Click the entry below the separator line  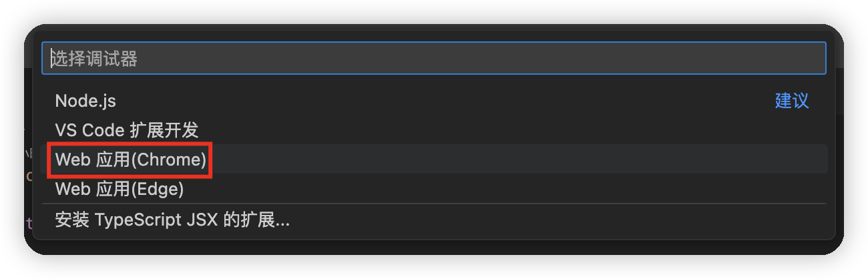[x=434, y=220]
